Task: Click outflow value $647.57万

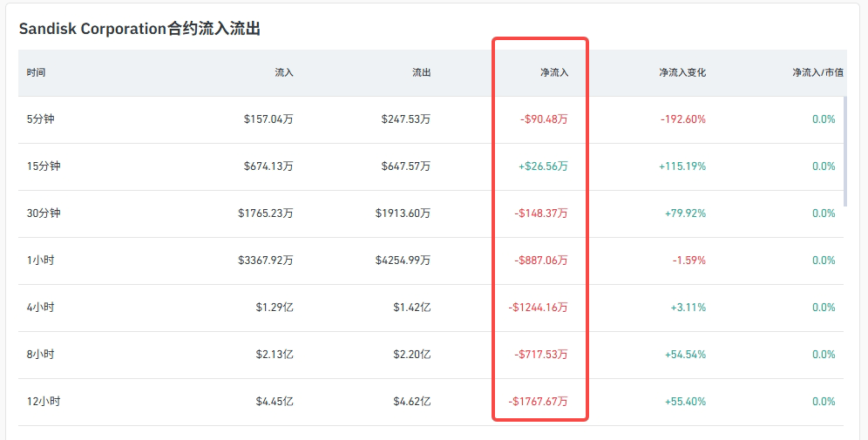Action: (406, 166)
